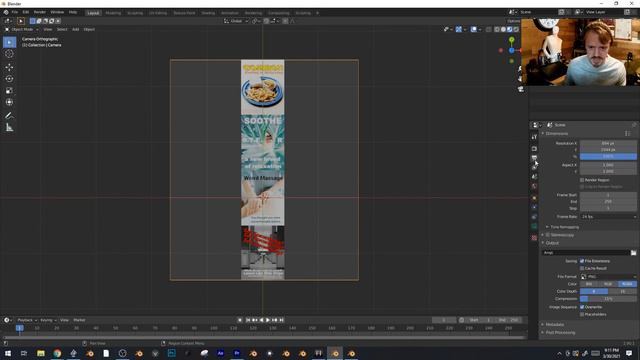Click the Resolution percentage slider
Image resolution: width=640 pixels, height=360 pixels.
[x=608, y=157]
